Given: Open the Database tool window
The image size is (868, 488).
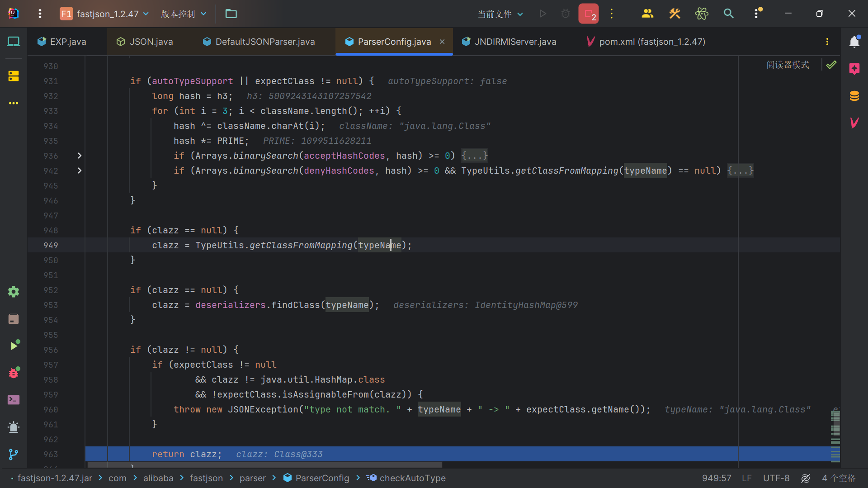Looking at the screenshot, I should [854, 96].
